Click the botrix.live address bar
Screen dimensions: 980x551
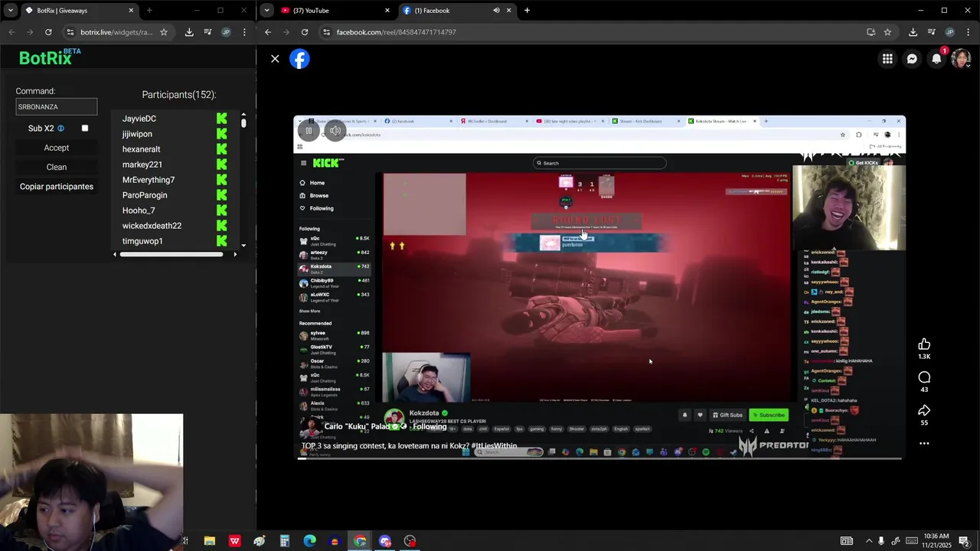[115, 32]
